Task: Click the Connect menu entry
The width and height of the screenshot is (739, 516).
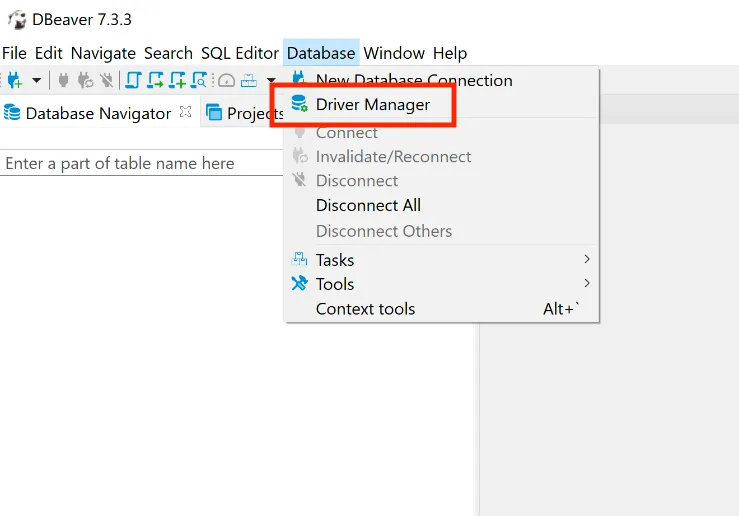Action: 442,133
